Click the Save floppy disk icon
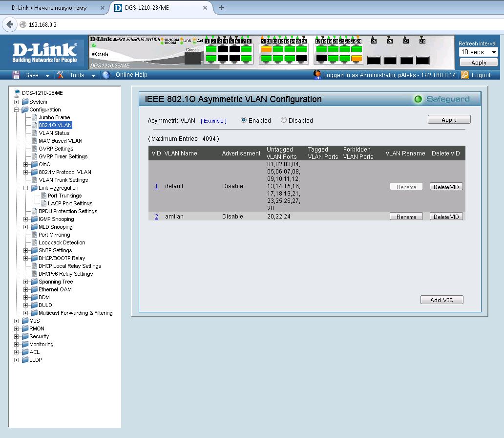The image size is (504, 438). pos(16,75)
